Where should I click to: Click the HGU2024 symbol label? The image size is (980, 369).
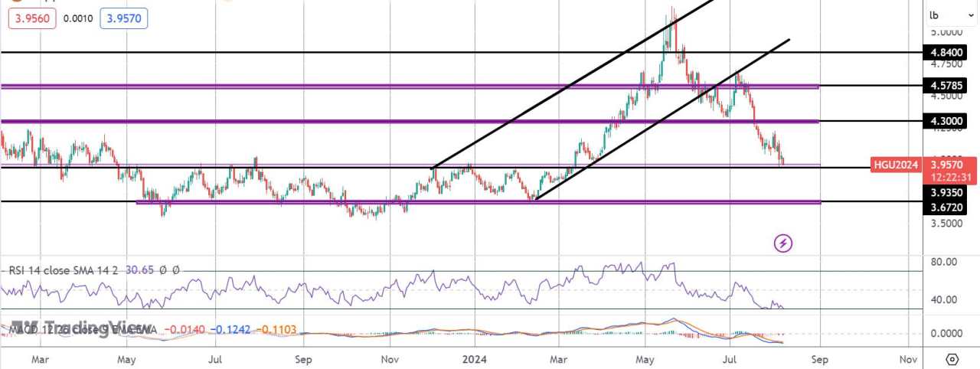[897, 165]
